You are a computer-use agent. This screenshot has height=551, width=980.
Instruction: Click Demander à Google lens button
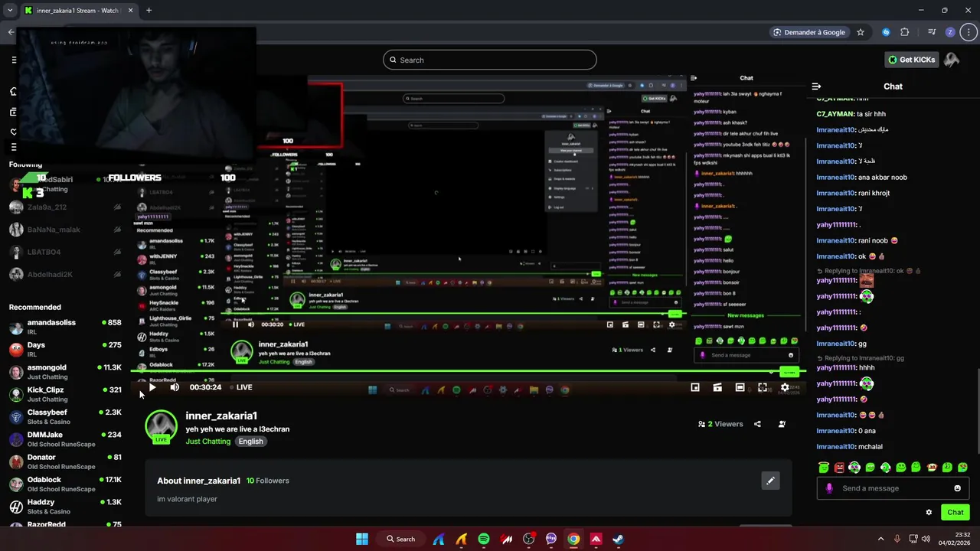click(809, 32)
